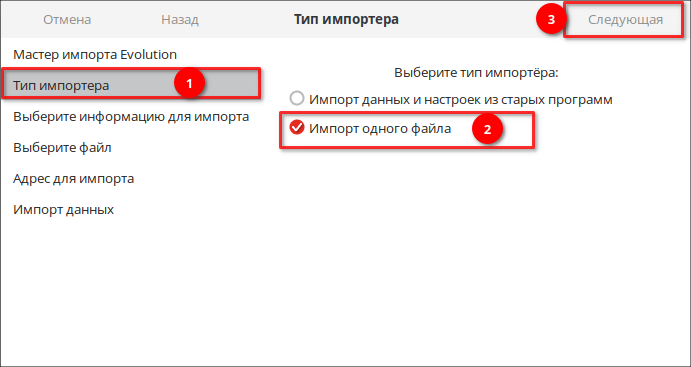Go back with the Назад button
The image size is (691, 367).
(180, 20)
